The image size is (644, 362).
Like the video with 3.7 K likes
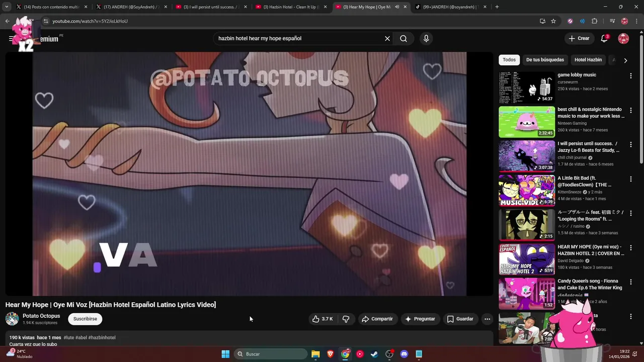tap(323, 319)
